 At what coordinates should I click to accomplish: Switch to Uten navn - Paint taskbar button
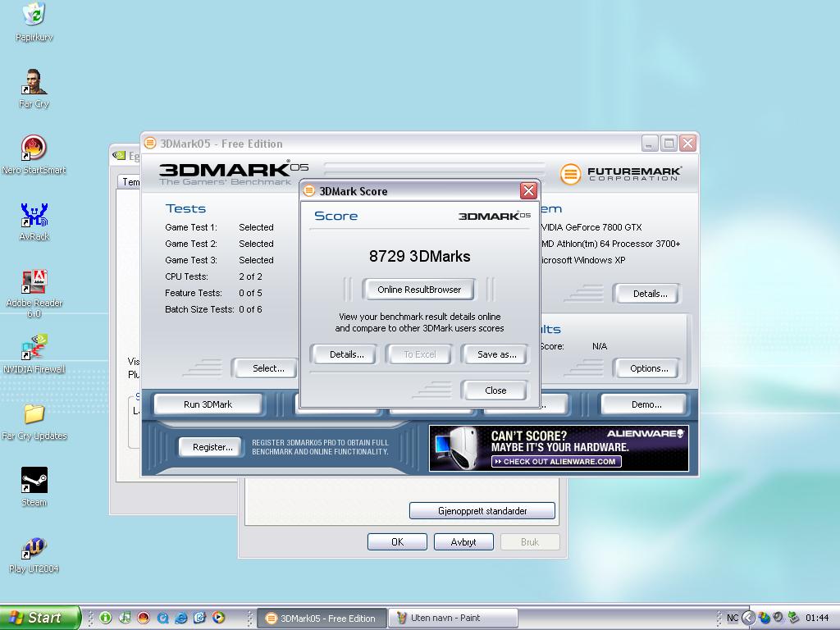(x=453, y=619)
